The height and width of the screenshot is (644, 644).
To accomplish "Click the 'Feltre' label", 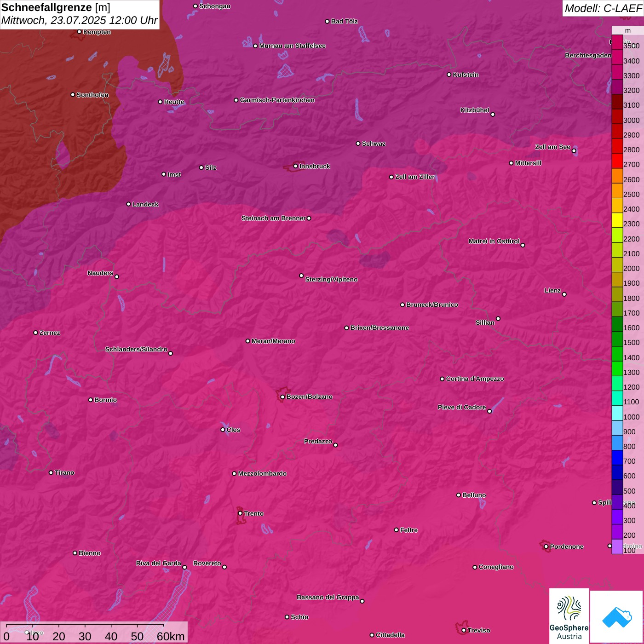I will pyautogui.click(x=409, y=530).
